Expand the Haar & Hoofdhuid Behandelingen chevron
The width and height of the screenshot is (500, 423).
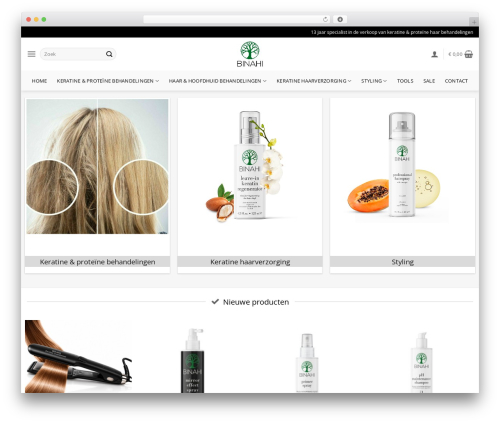click(x=265, y=81)
